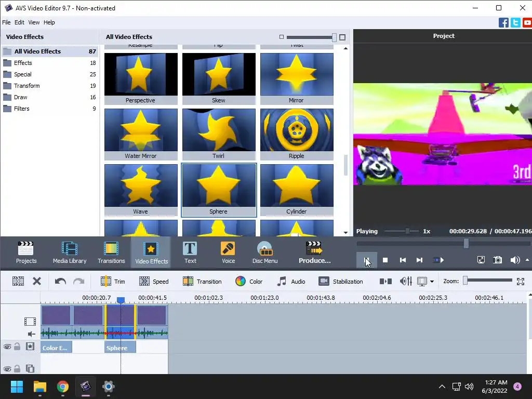Select the Perspective effect thumbnail

click(x=141, y=78)
